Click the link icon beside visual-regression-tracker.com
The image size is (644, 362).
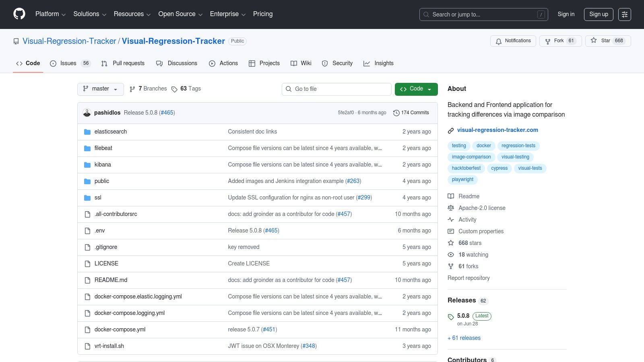click(x=450, y=130)
